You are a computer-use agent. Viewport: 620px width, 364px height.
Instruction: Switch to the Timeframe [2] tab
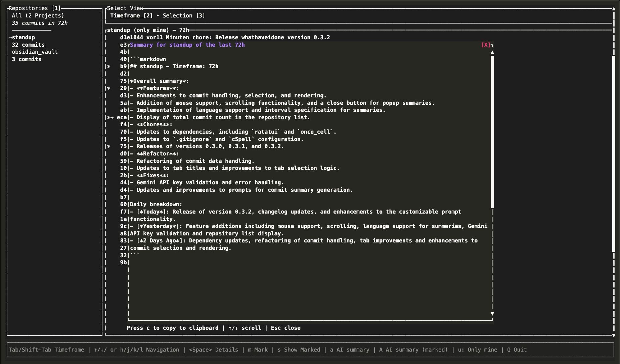point(131,15)
